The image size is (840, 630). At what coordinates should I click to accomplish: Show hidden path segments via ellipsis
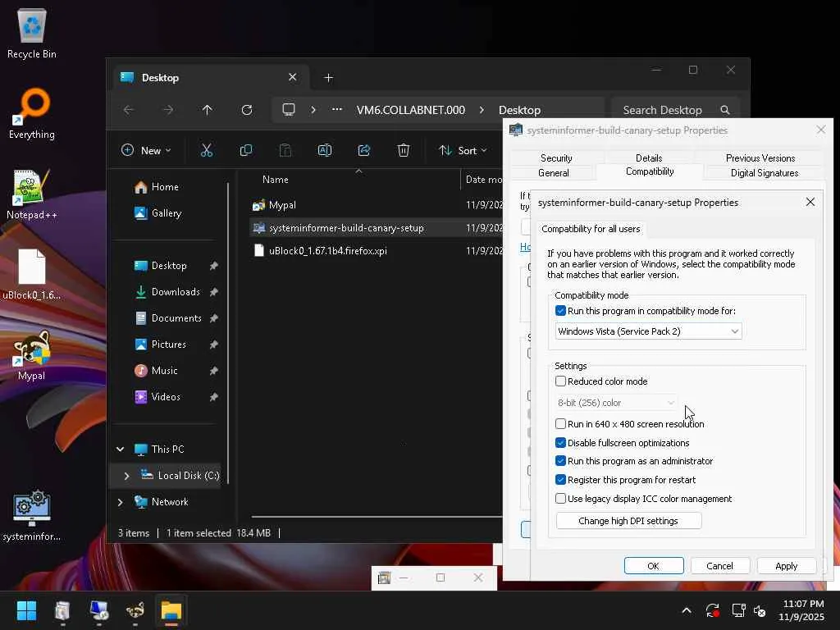pos(336,110)
